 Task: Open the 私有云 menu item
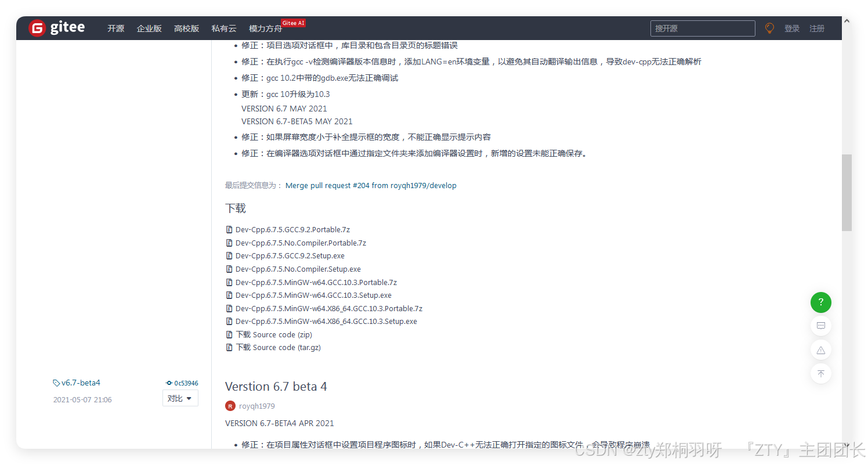tap(224, 28)
